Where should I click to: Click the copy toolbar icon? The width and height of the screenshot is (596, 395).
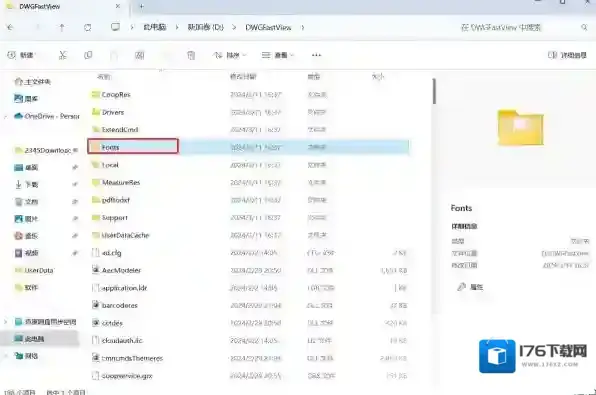tap(88, 55)
